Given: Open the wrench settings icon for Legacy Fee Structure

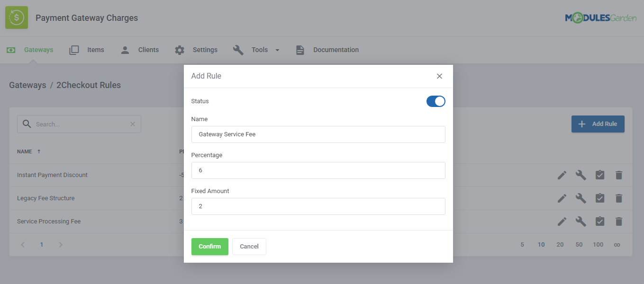Looking at the screenshot, I should tap(581, 198).
